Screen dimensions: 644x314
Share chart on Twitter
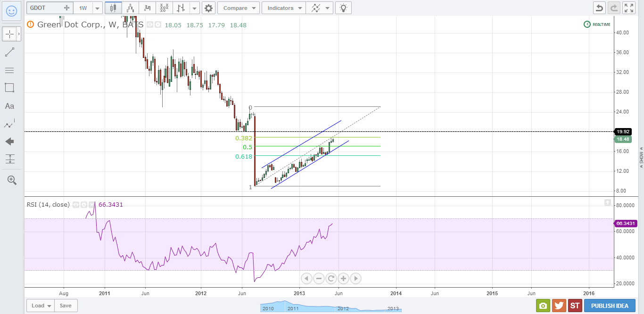559,306
